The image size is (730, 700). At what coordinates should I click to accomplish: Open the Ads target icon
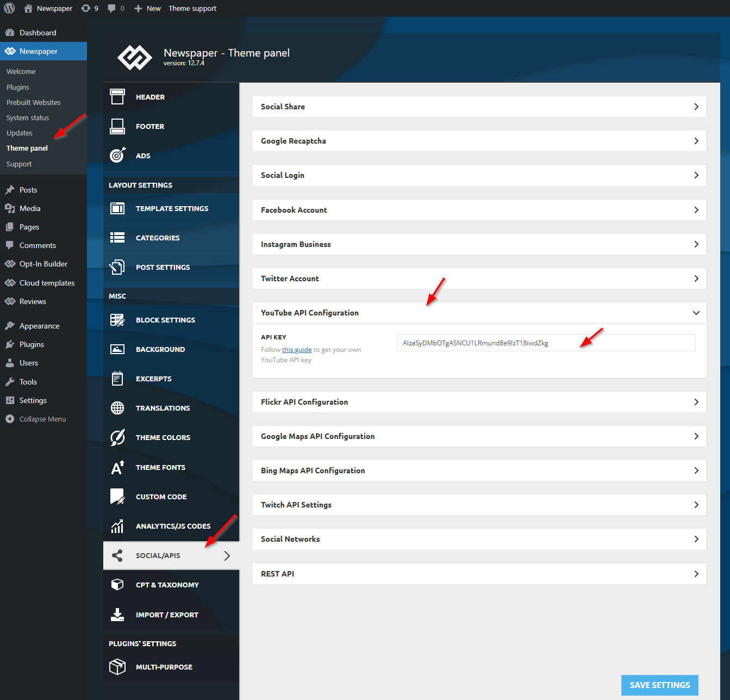(x=117, y=156)
